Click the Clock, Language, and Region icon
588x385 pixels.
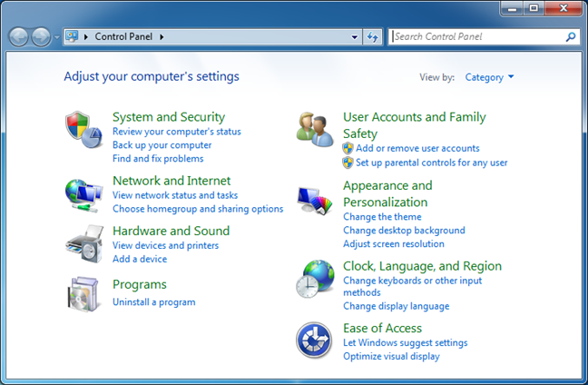[315, 279]
